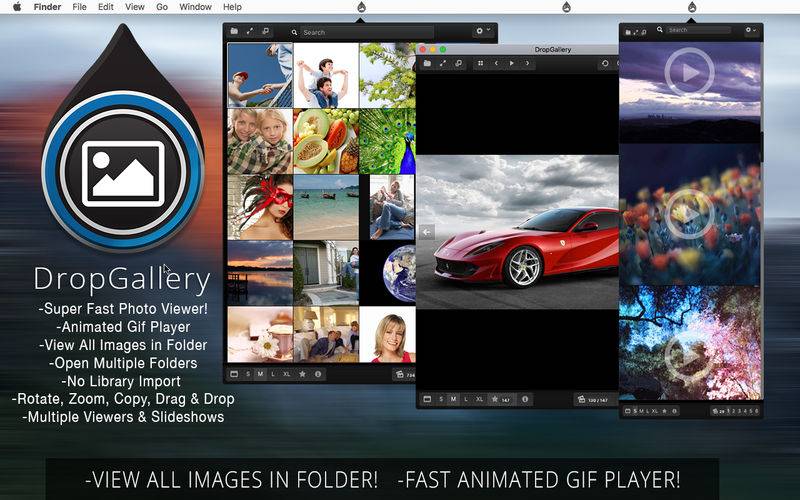Image resolution: width=800 pixels, height=500 pixels.
Task: Select M thumbnail size in left gallery
Action: 260,374
